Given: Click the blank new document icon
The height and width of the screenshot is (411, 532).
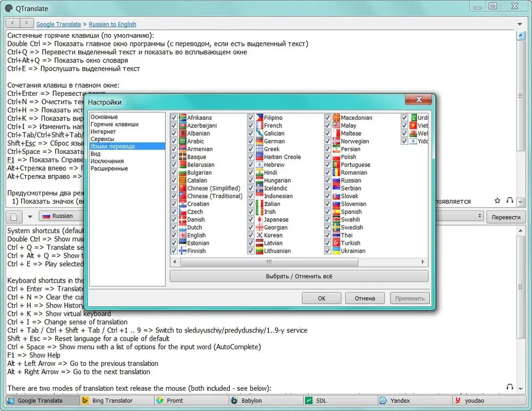Looking at the screenshot, I should 14,217.
